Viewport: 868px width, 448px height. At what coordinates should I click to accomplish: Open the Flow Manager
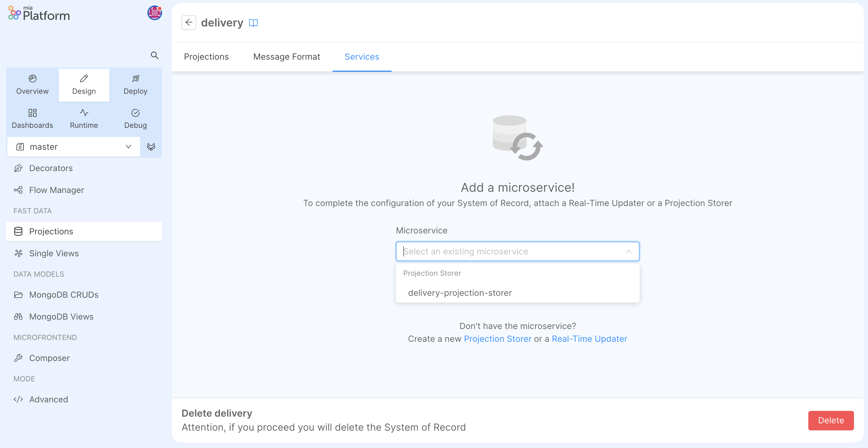click(x=56, y=190)
